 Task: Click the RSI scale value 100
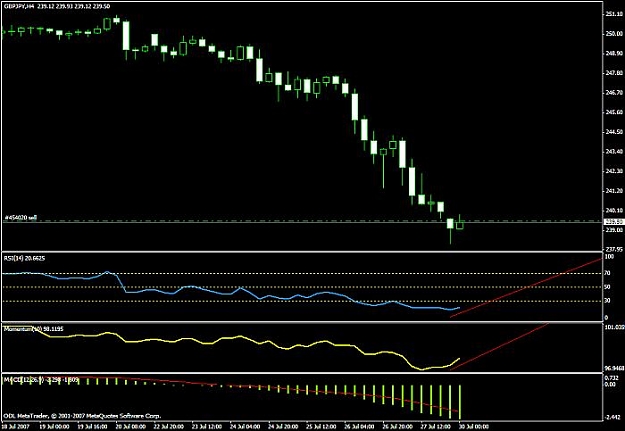pyautogui.click(x=609, y=257)
